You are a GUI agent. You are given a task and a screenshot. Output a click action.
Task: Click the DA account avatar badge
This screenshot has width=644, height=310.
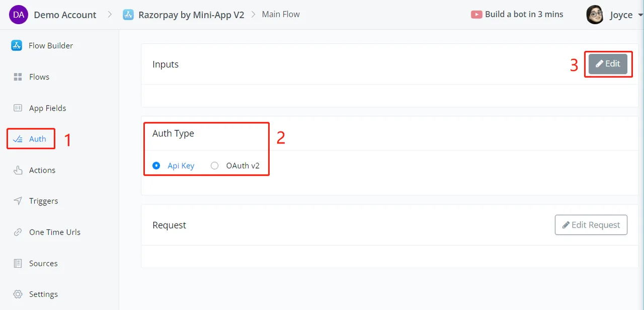click(x=19, y=15)
